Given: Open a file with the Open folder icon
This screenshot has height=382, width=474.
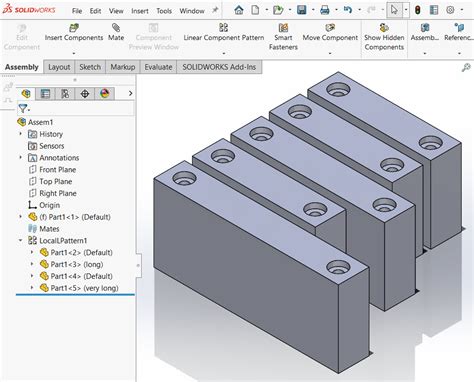Looking at the screenshot, I should click(278, 10).
